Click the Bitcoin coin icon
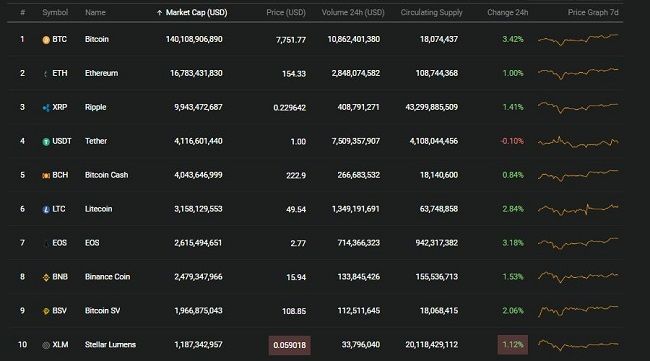The height and width of the screenshot is (361, 650). coord(46,40)
